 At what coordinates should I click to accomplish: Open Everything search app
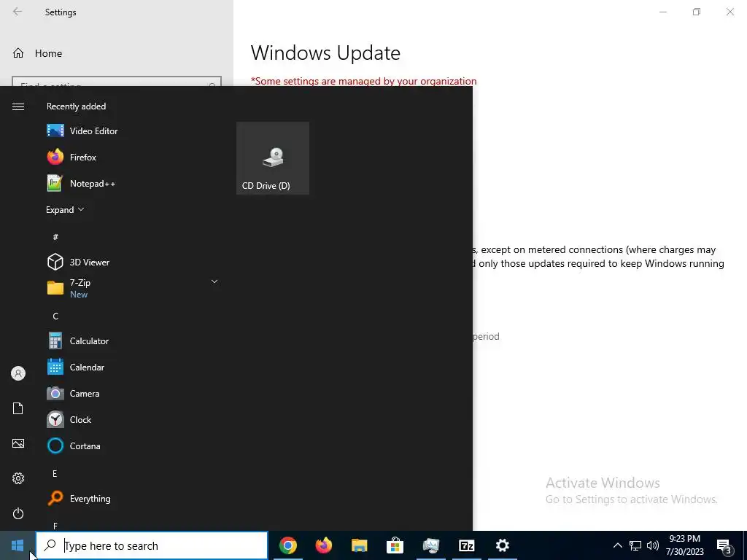tap(132, 499)
